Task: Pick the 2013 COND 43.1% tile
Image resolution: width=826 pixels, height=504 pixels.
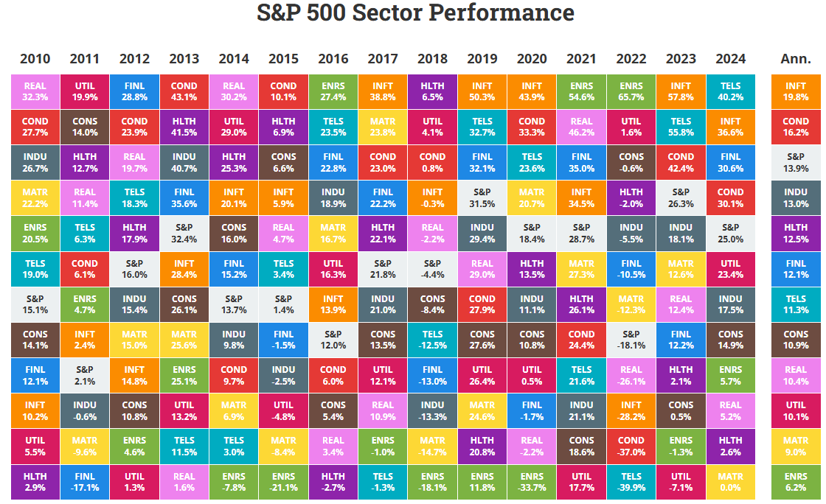Action: tap(184, 91)
